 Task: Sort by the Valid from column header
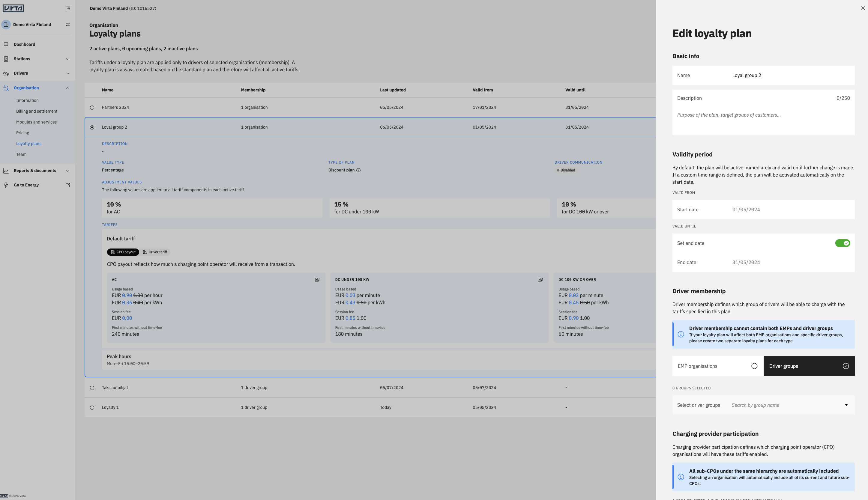click(x=483, y=90)
